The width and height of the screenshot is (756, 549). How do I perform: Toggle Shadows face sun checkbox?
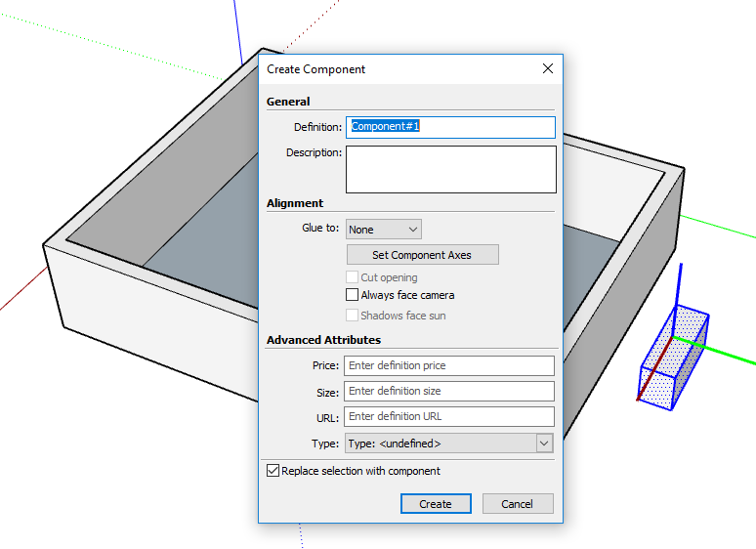(352, 316)
